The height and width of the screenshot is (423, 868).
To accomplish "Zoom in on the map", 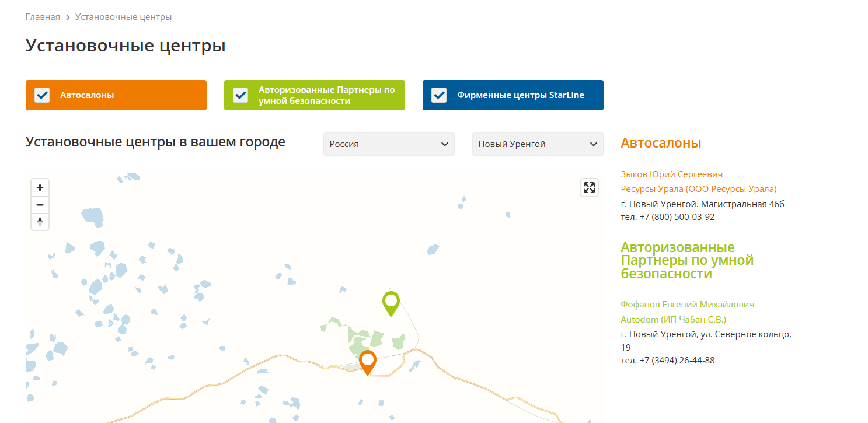I will tap(40, 188).
